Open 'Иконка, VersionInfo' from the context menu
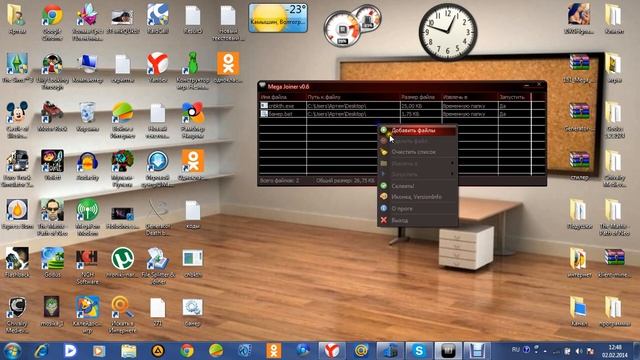This screenshot has width=640, height=360. tap(417, 197)
